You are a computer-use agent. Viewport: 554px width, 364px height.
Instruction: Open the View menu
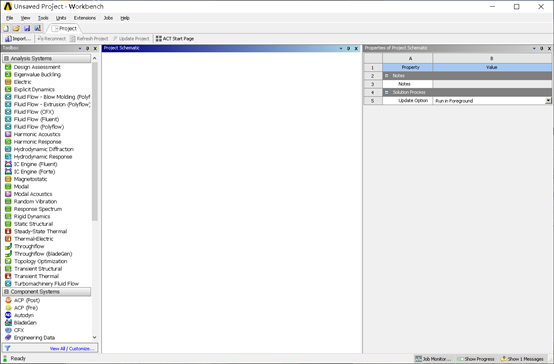click(x=25, y=18)
